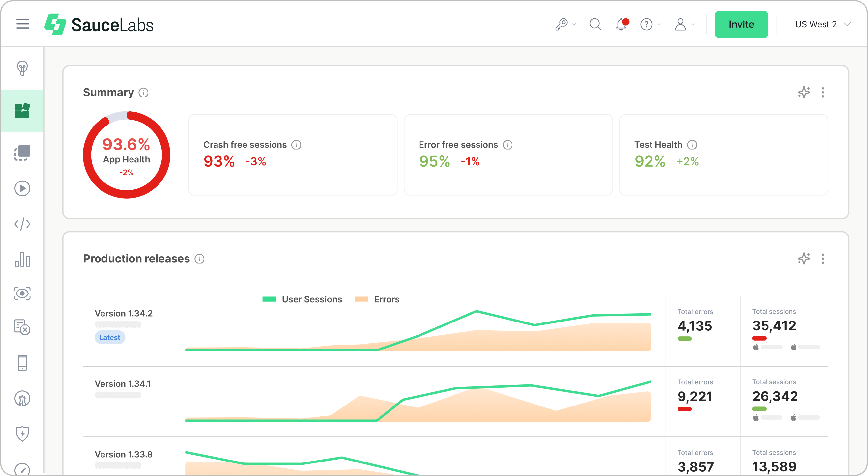Open Production releases more options menu
This screenshot has width=868, height=476.
point(823,258)
